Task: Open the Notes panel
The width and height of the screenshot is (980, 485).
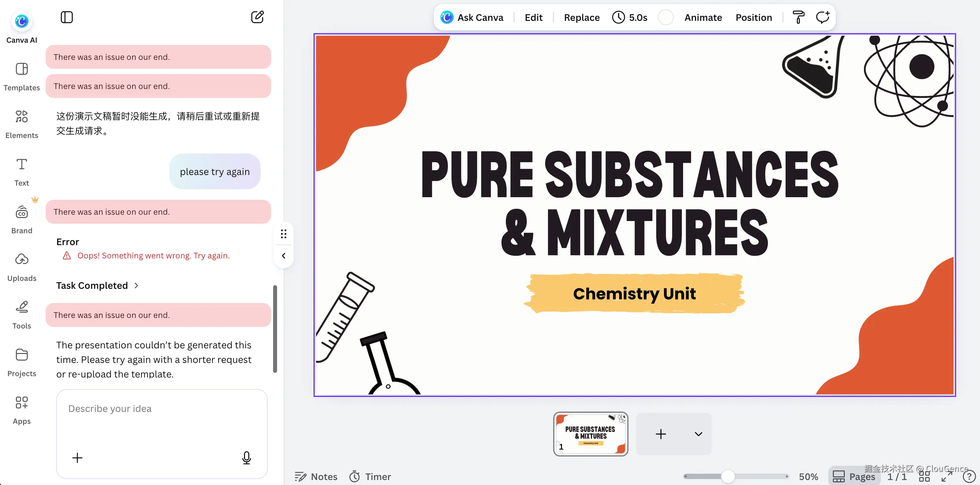Action: point(316,476)
